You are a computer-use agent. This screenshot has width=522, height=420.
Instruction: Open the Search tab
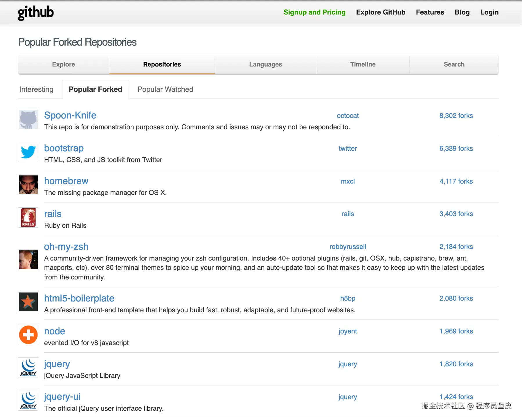pyautogui.click(x=454, y=64)
